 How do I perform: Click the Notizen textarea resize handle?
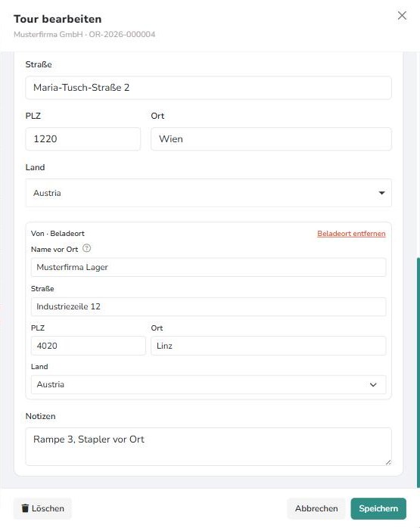coord(388,462)
